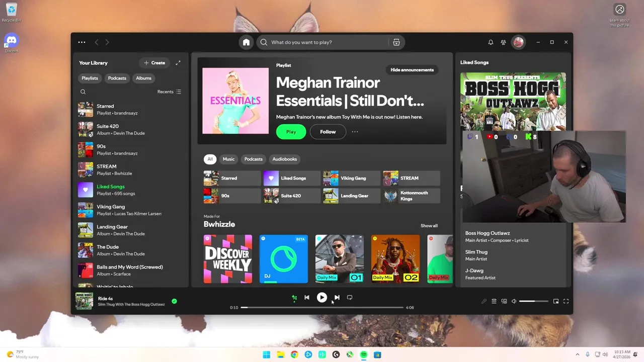Play the Meghan Trainor Essentials playlist
Screen dimensions: 644x362
[291, 132]
